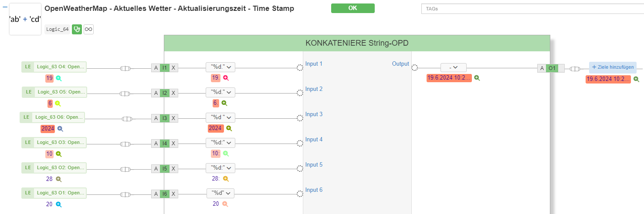Toggle the A flag on output O1
Viewport: 644px width, 214px height.
click(x=542, y=68)
